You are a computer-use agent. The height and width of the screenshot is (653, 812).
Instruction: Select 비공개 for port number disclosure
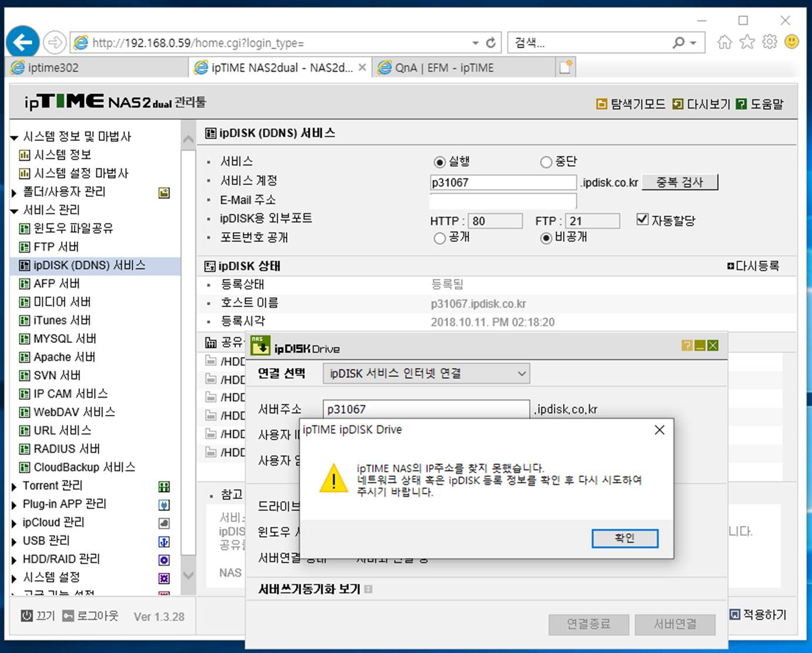click(x=546, y=238)
